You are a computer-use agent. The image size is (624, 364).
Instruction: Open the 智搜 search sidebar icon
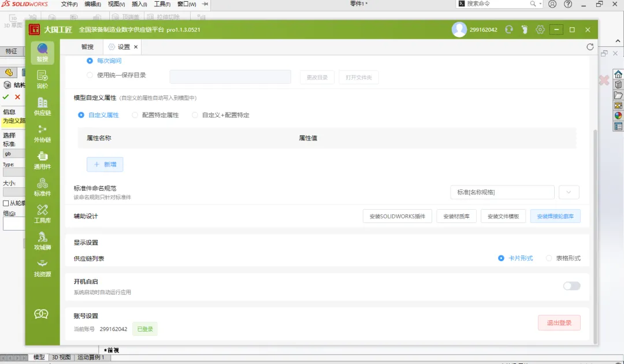click(x=43, y=53)
